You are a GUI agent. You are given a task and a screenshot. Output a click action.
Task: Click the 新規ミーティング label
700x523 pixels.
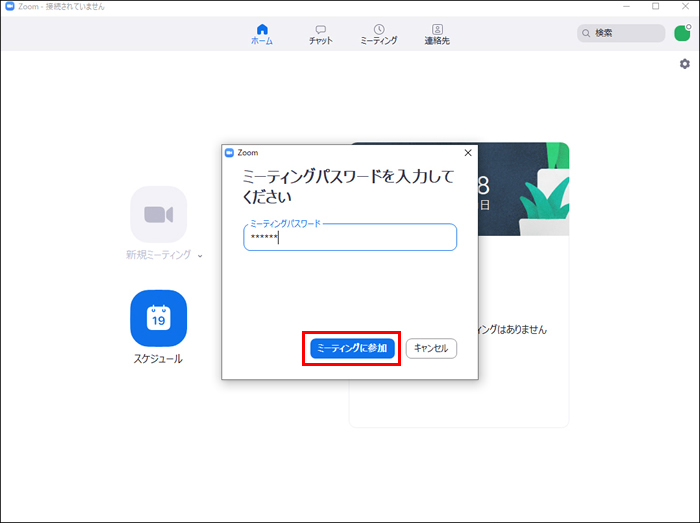(158, 255)
